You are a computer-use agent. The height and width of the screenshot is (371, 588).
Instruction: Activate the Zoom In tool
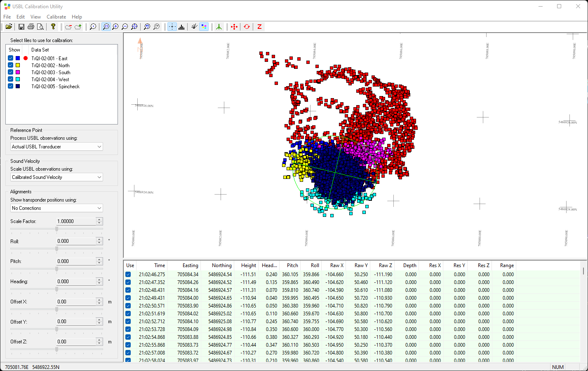pos(116,26)
